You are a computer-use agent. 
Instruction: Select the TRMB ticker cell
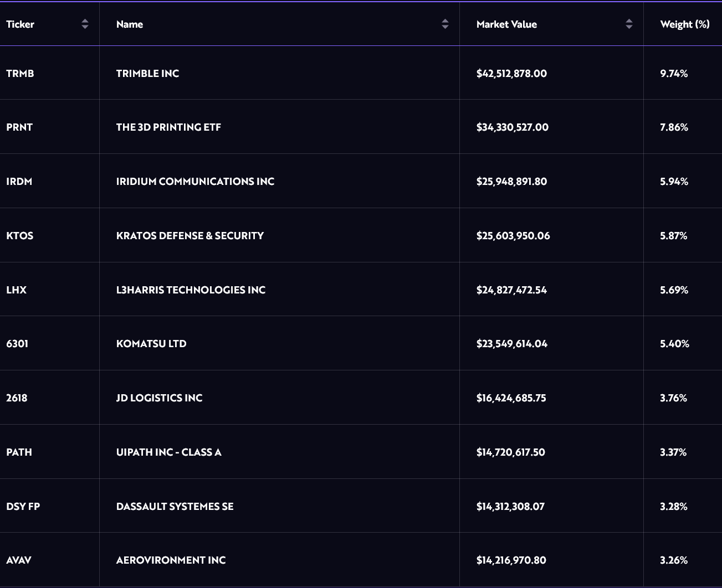coord(20,73)
